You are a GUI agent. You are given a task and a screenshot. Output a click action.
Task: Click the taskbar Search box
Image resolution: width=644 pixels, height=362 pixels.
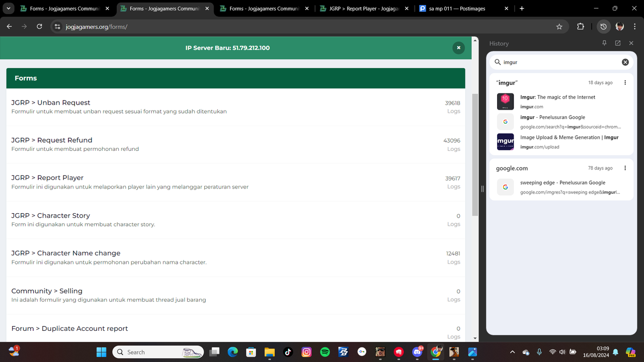[158, 352]
